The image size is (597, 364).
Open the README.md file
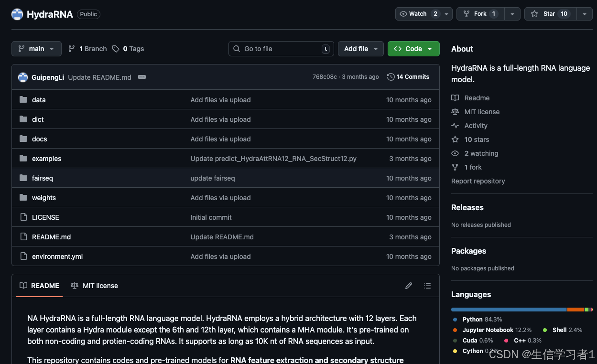click(51, 237)
